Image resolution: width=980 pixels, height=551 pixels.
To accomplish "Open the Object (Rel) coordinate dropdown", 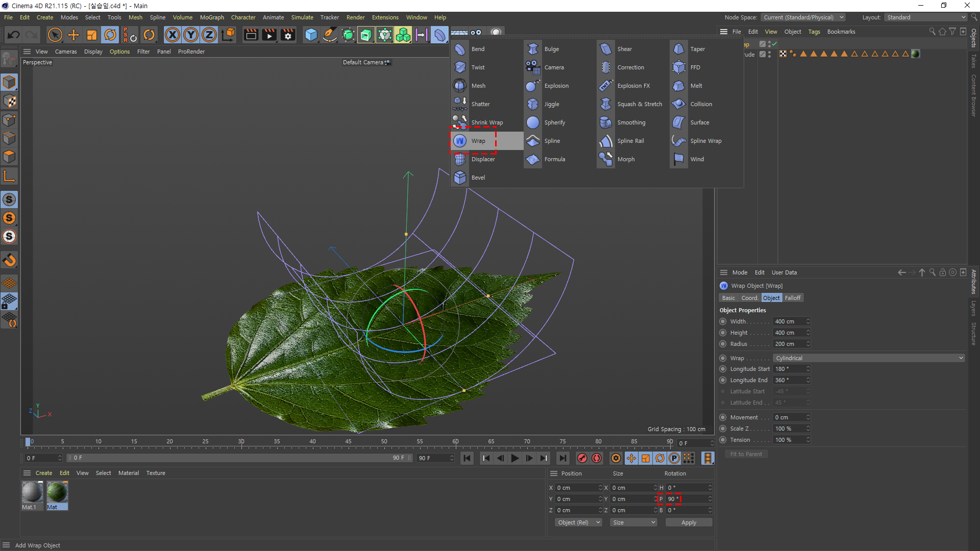I will [578, 522].
